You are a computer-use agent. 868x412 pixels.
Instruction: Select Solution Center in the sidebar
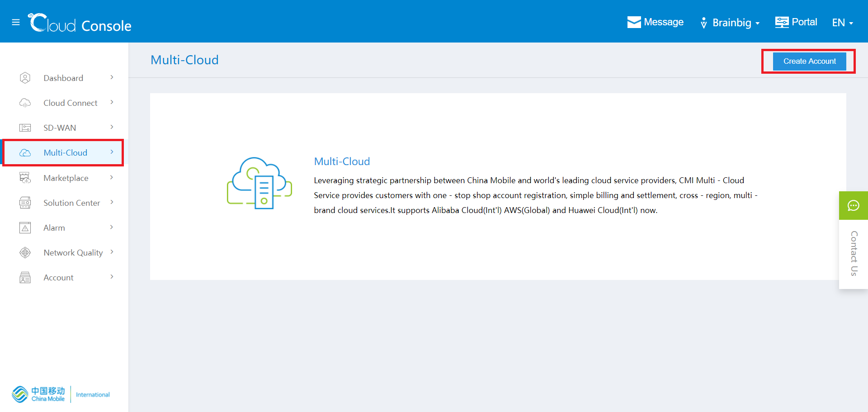(x=63, y=203)
